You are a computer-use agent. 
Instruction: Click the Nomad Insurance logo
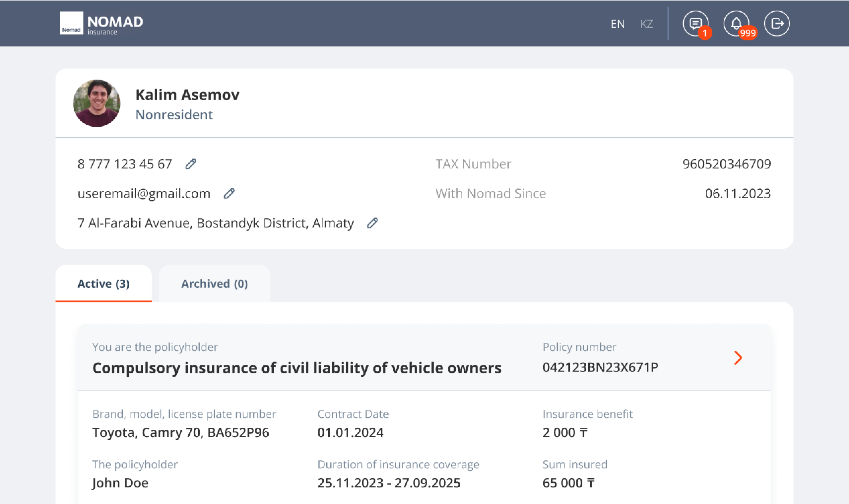[x=101, y=23]
